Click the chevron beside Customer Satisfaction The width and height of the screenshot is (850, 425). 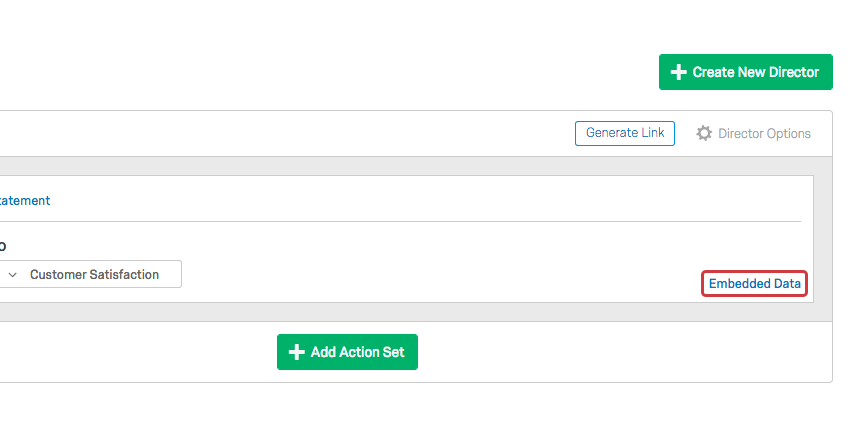12,274
